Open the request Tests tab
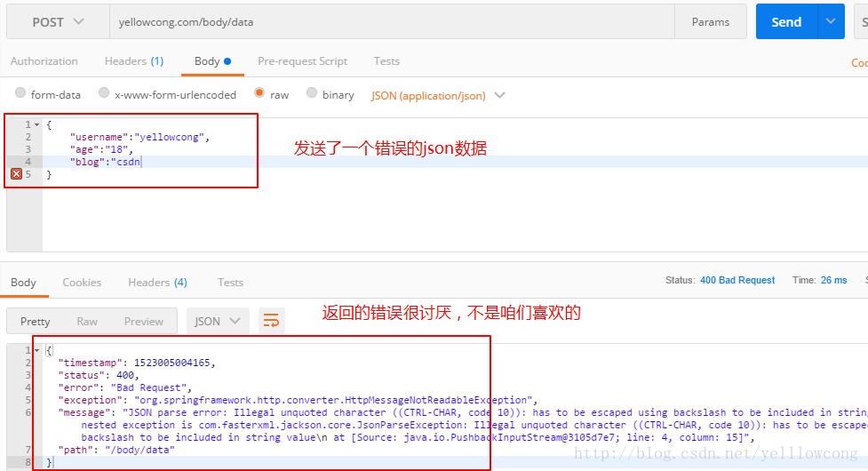This screenshot has height=471, width=868. pos(386,61)
